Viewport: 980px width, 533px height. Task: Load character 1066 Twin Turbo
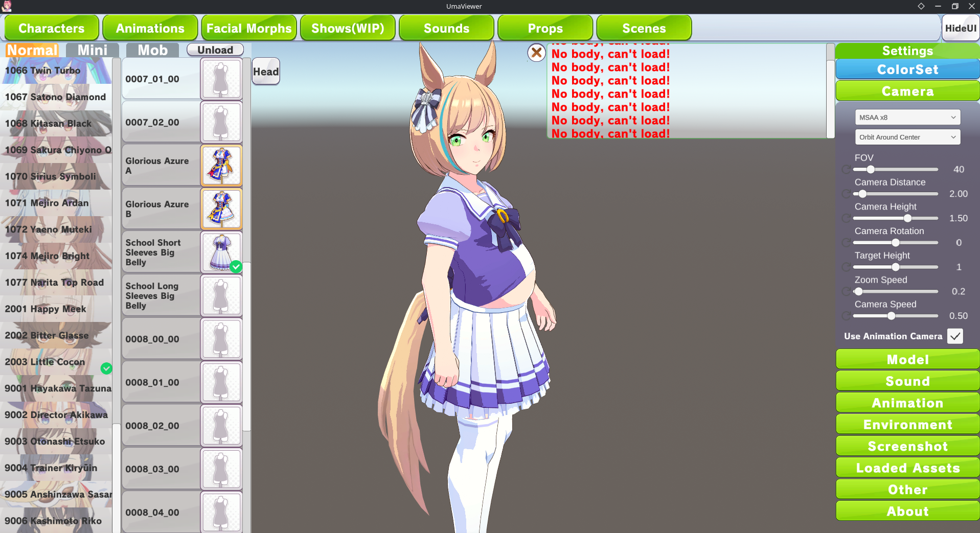(x=56, y=71)
